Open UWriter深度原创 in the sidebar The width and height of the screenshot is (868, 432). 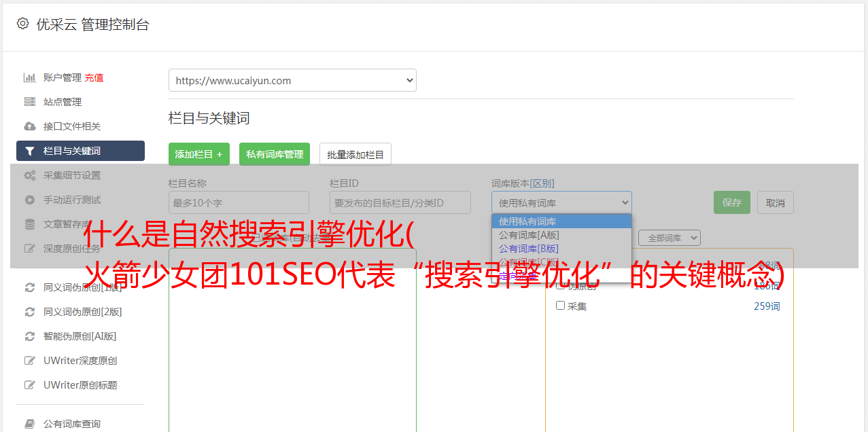click(80, 361)
